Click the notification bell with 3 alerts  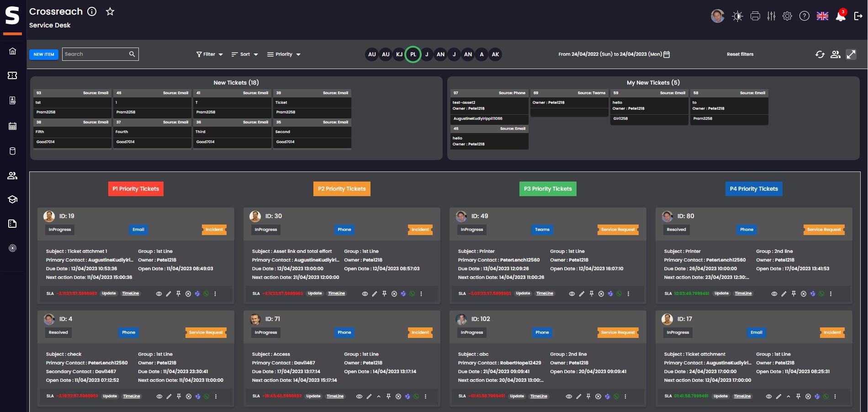tap(840, 16)
